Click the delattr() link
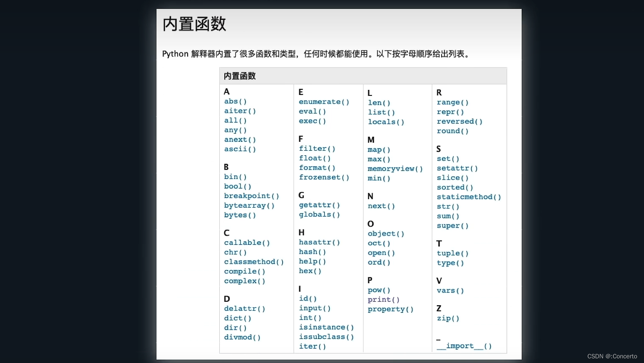Screen dimensions: 644x363 245,309
